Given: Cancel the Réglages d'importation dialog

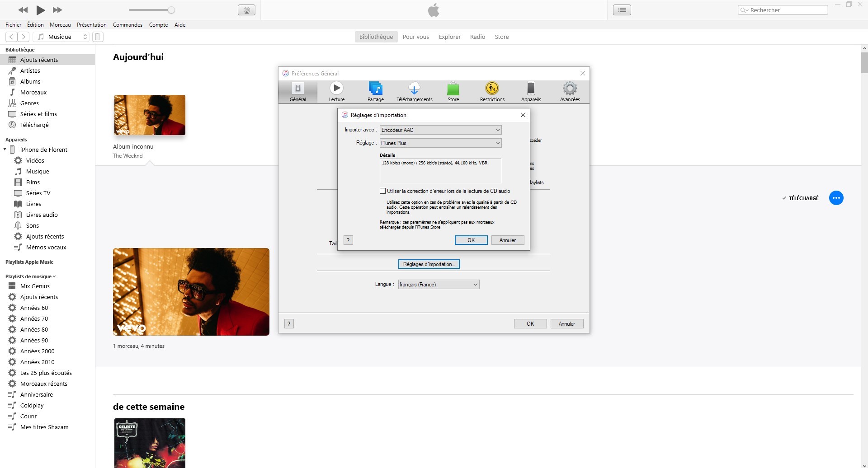Looking at the screenshot, I should tap(508, 240).
